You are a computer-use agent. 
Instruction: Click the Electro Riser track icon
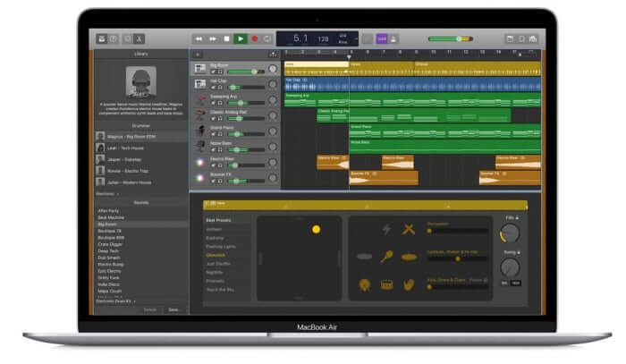(x=200, y=162)
